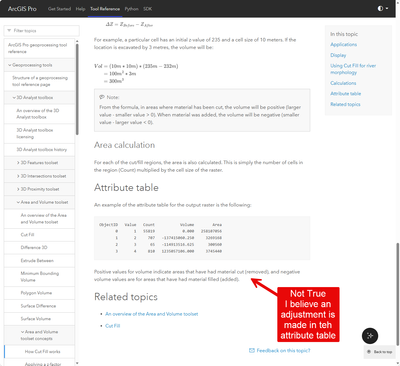Click the Filter topics input field

pyautogui.click(x=42, y=31)
